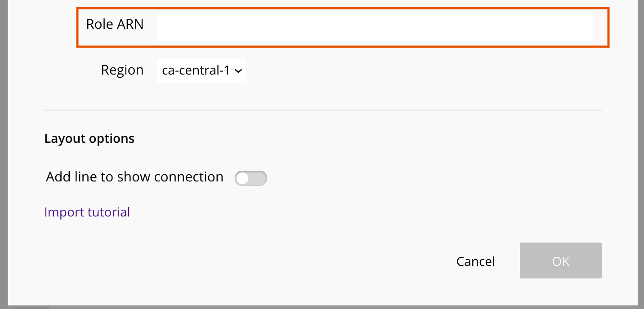The image size is (644, 309).
Task: Confirm the dialog with OK
Action: pyautogui.click(x=560, y=260)
